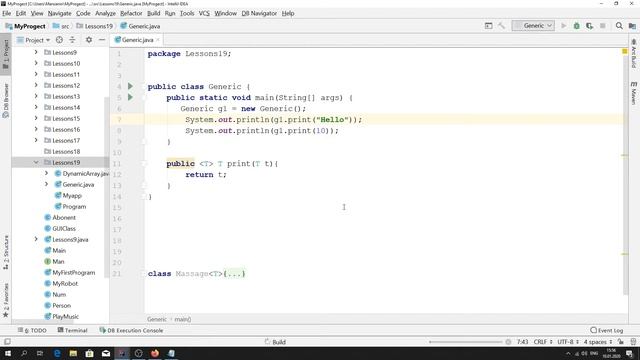Open the Navigate menu
The height and width of the screenshot is (360, 640).
point(59,13)
